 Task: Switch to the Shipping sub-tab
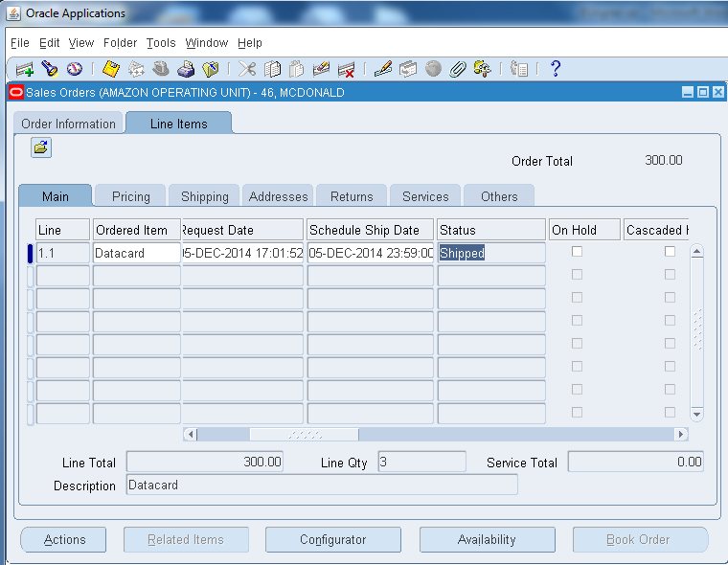click(205, 196)
